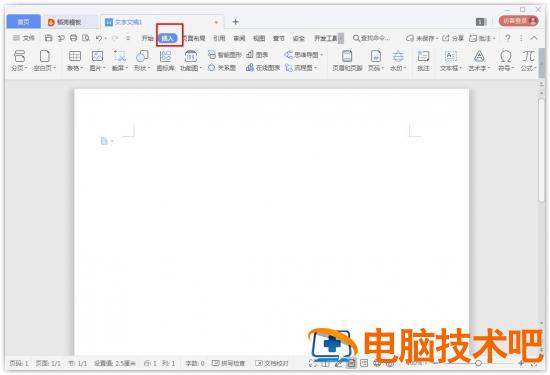Click the blank document page area
Screen dimensions: 550x375
pyautogui.click(x=271, y=222)
